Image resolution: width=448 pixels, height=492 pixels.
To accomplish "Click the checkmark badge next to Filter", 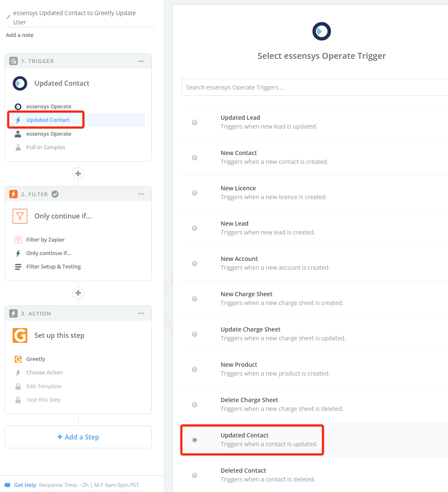I will (x=55, y=194).
